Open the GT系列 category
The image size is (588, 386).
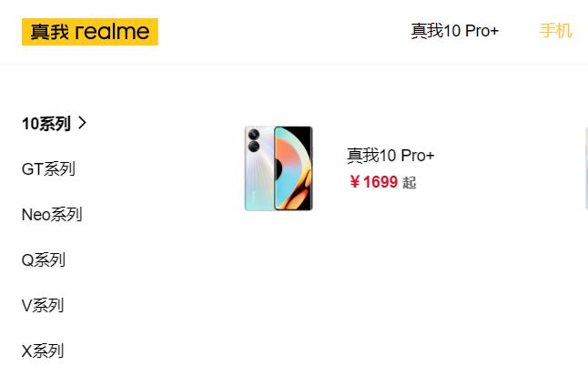48,169
